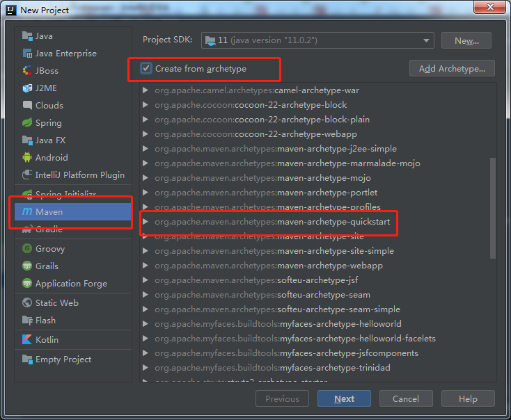This screenshot has height=420, width=511.
Task: Click the Clouds speech-bubble icon
Action: pyautogui.click(x=27, y=105)
